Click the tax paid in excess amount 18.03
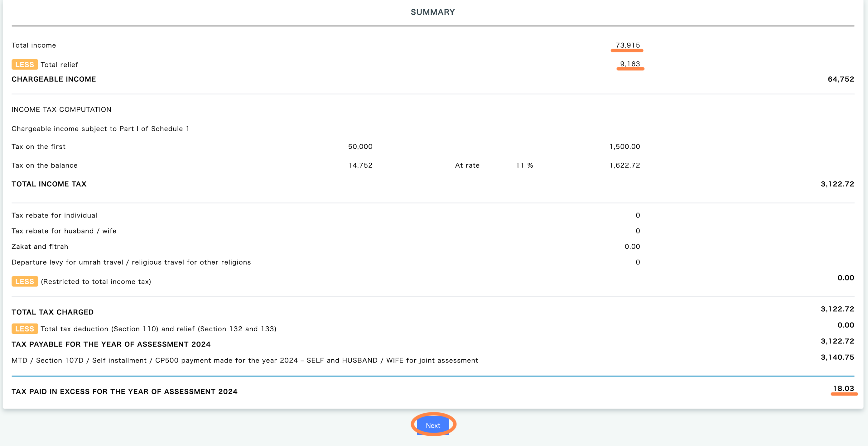The width and height of the screenshot is (868, 446). point(843,388)
